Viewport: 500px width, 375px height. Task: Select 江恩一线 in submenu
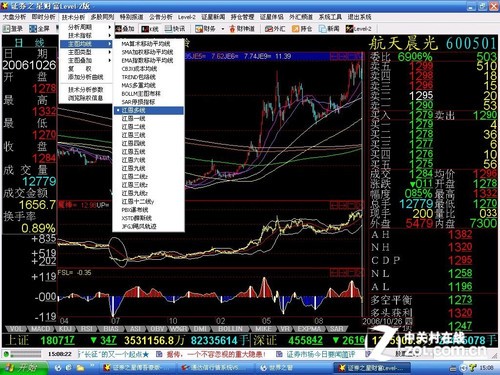(149, 119)
